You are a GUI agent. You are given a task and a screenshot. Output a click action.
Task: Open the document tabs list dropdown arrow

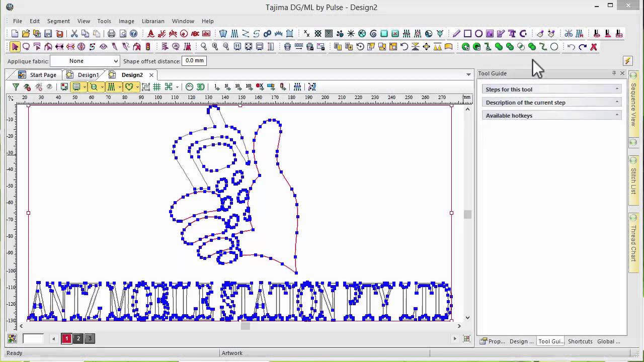(469, 75)
